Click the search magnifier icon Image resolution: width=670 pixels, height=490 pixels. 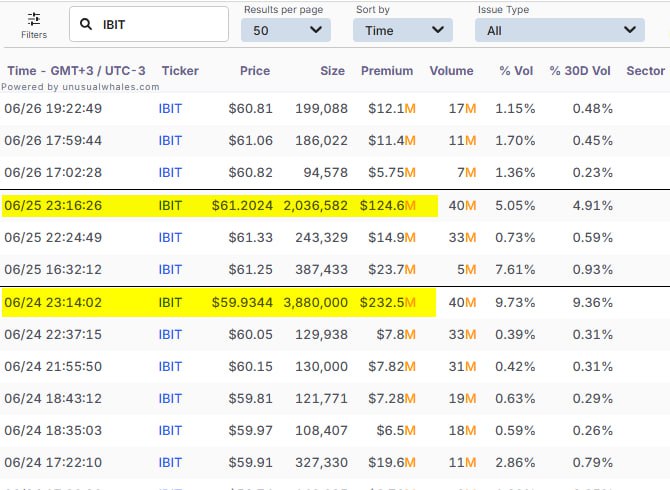[86, 24]
